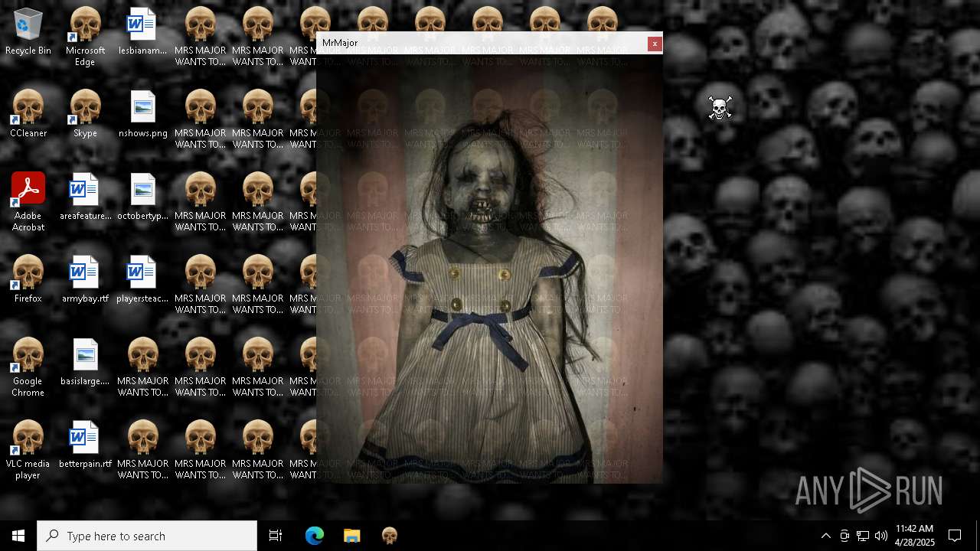
Task: Click the creepy doll image in MrMajor
Action: (489, 269)
